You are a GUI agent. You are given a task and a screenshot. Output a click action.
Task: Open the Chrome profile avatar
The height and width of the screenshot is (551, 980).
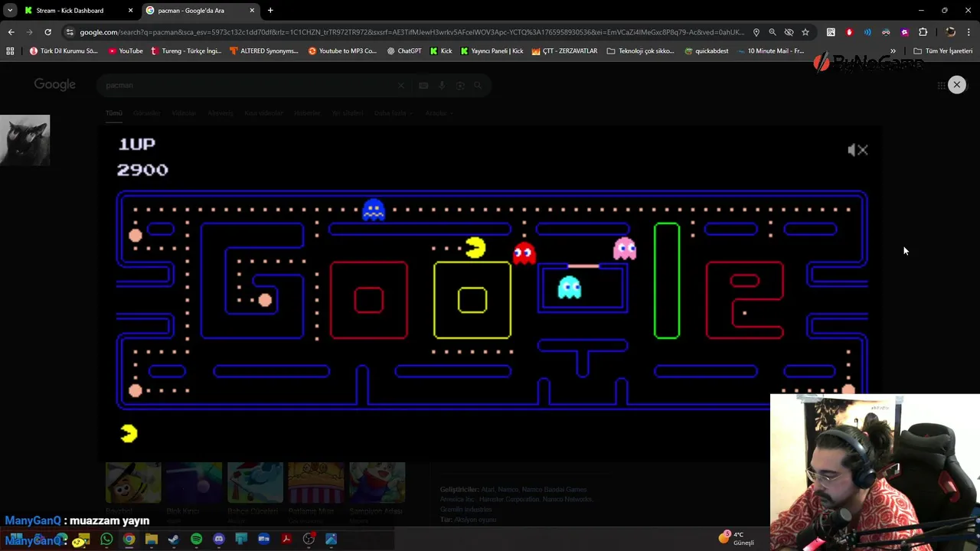[950, 32]
